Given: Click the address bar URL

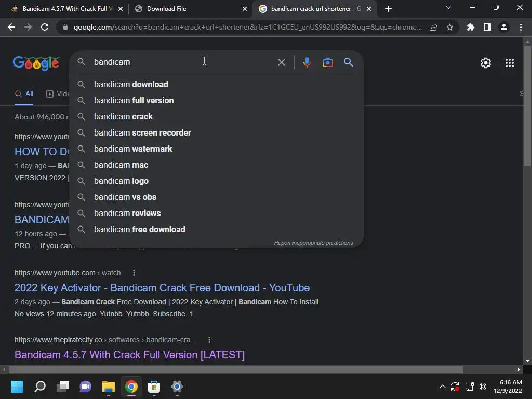Looking at the screenshot, I should coord(247,27).
